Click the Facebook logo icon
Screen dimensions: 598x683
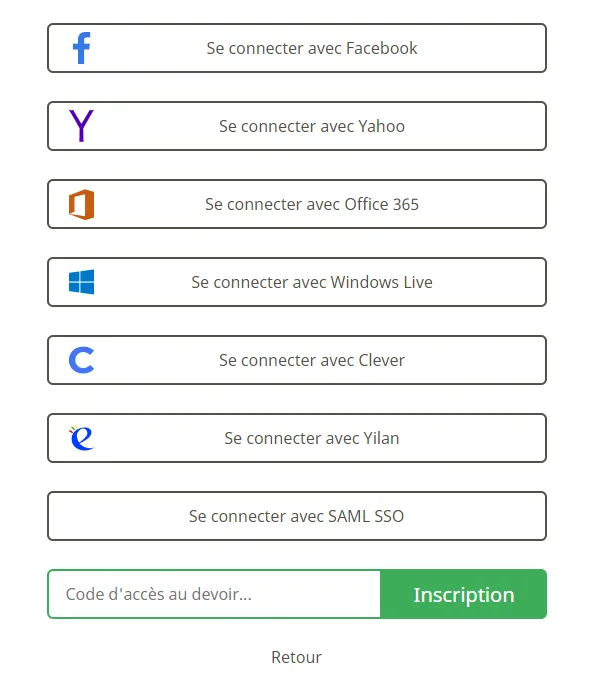click(81, 48)
